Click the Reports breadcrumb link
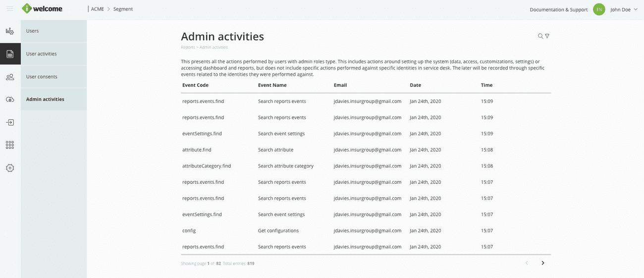The image size is (644, 278). pyautogui.click(x=188, y=48)
